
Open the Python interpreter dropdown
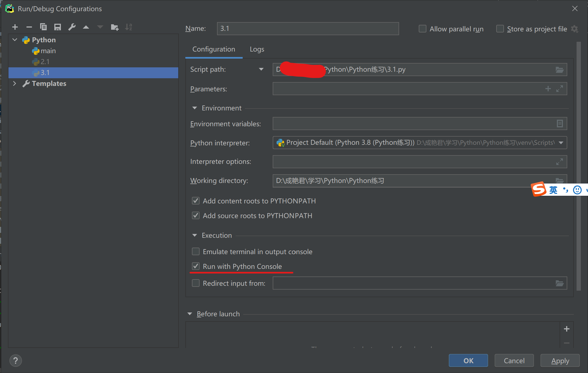tap(561, 143)
